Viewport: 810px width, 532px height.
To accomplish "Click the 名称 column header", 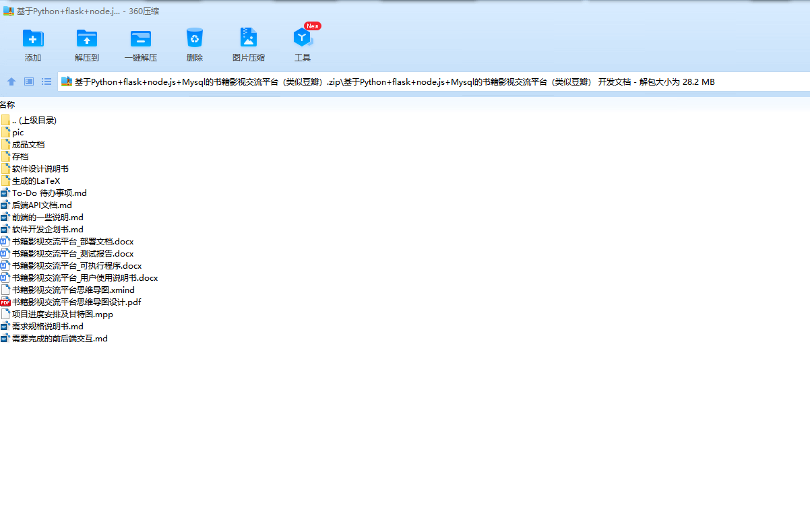I will 7,105.
